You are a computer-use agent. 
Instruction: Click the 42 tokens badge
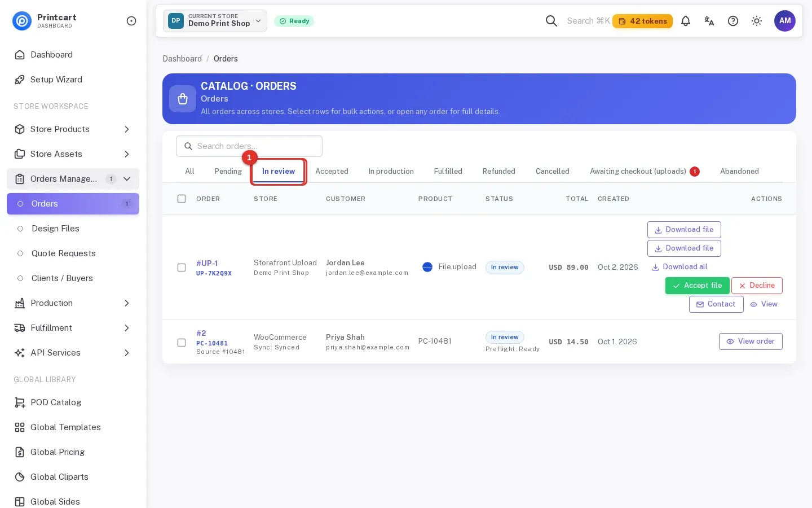(642, 21)
